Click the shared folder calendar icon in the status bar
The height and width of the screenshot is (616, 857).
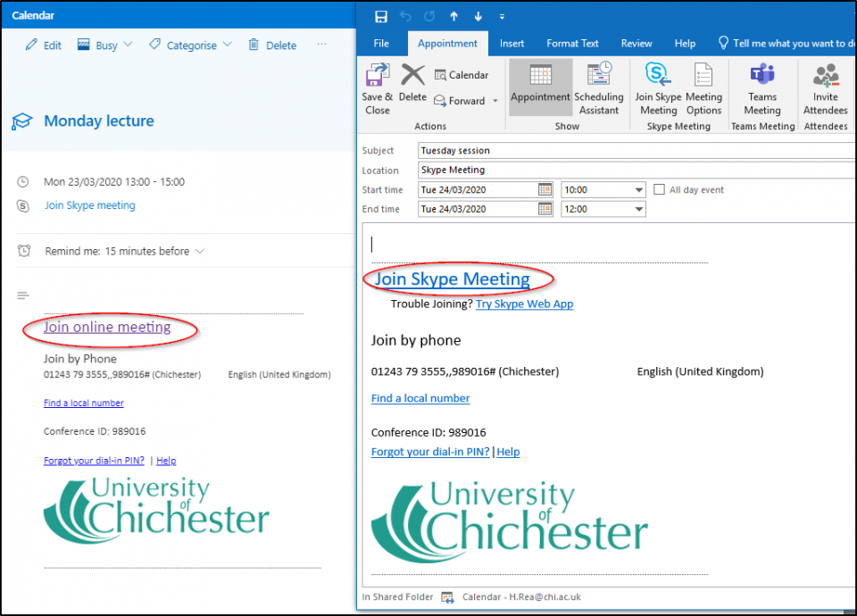[x=447, y=597]
